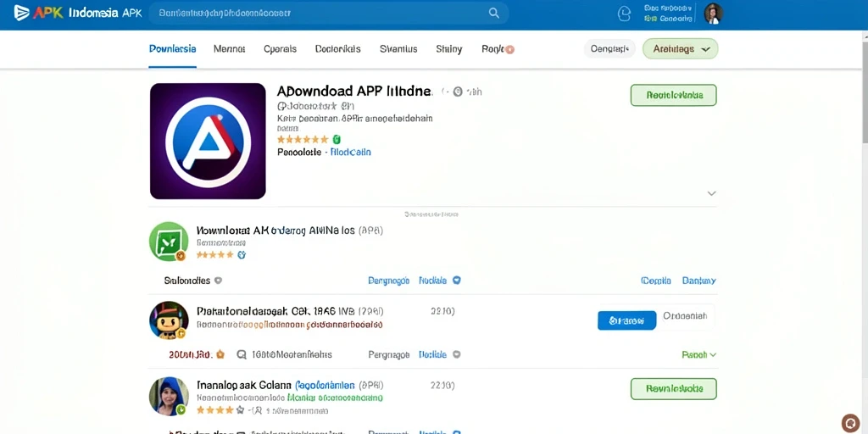Open blue Pengnagoe link in Salomoties row
Image resolution: width=868 pixels, height=434 pixels.
(388, 281)
